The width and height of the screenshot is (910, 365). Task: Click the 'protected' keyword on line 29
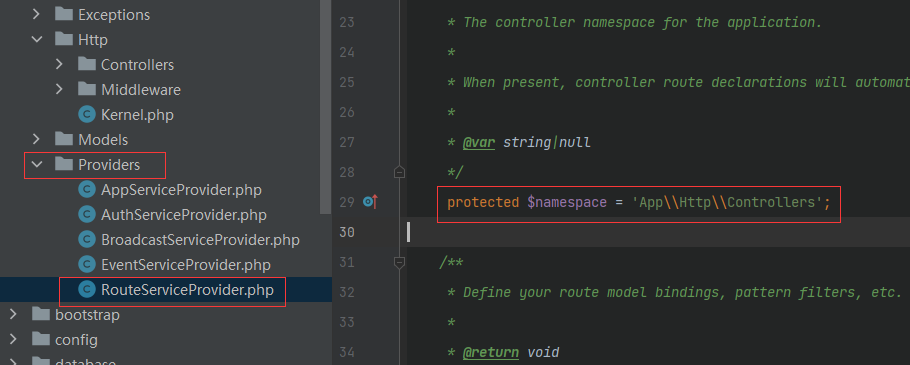[x=483, y=203]
